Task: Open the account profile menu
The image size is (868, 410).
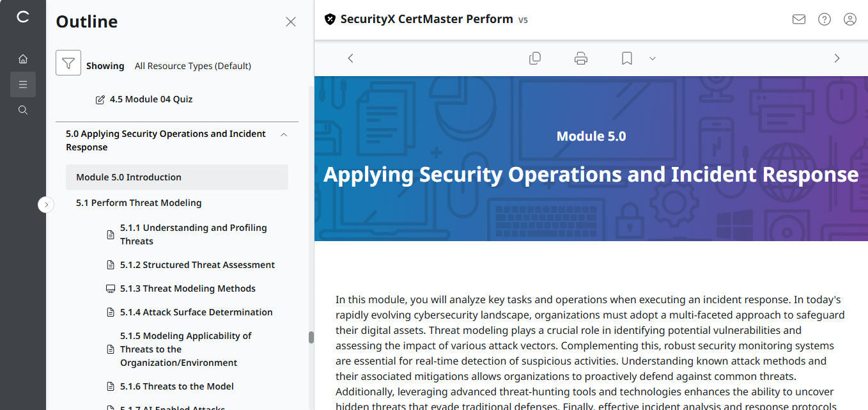Action: tap(849, 19)
